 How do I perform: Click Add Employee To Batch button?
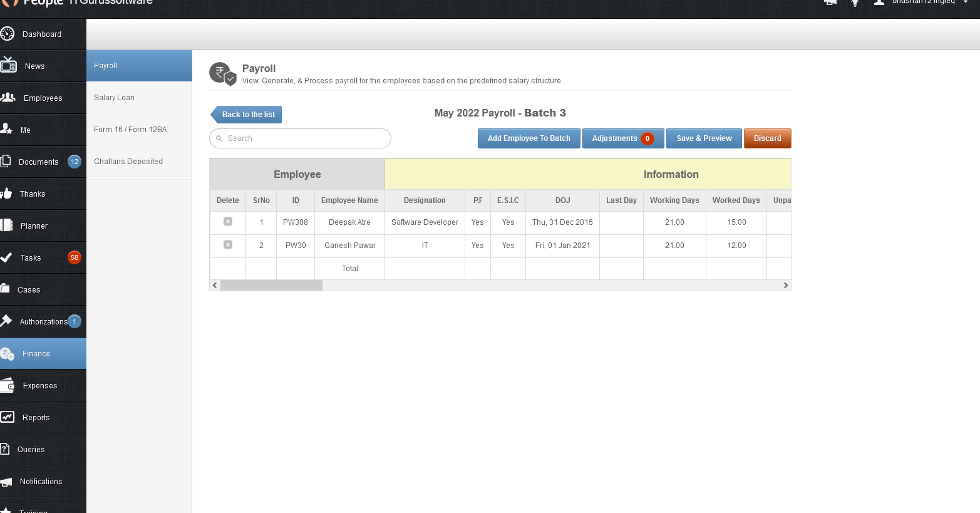tap(529, 138)
